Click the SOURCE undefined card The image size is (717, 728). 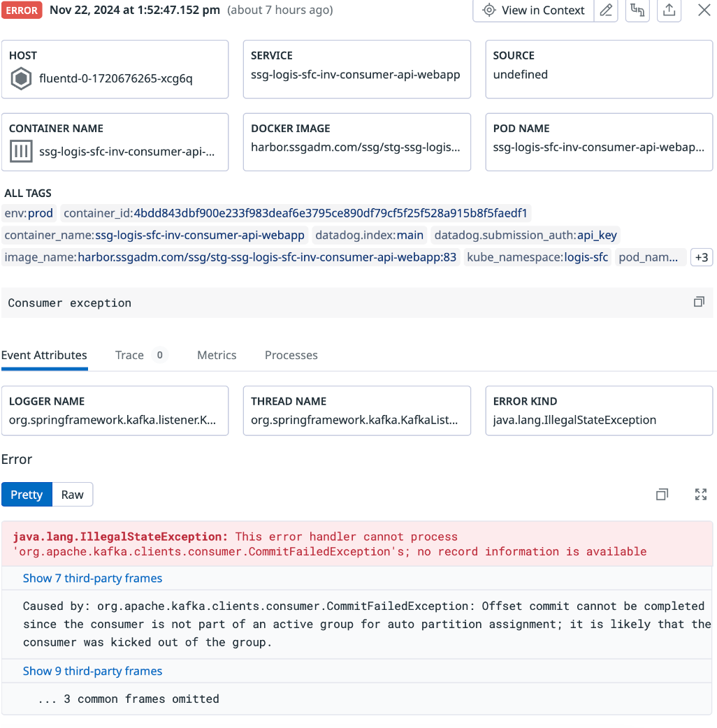(599, 69)
